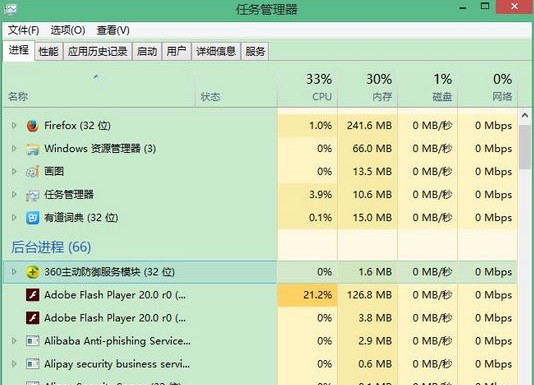Image resolution: width=534 pixels, height=385 pixels.
Task: Expand the Firefox process group
Action: point(14,125)
